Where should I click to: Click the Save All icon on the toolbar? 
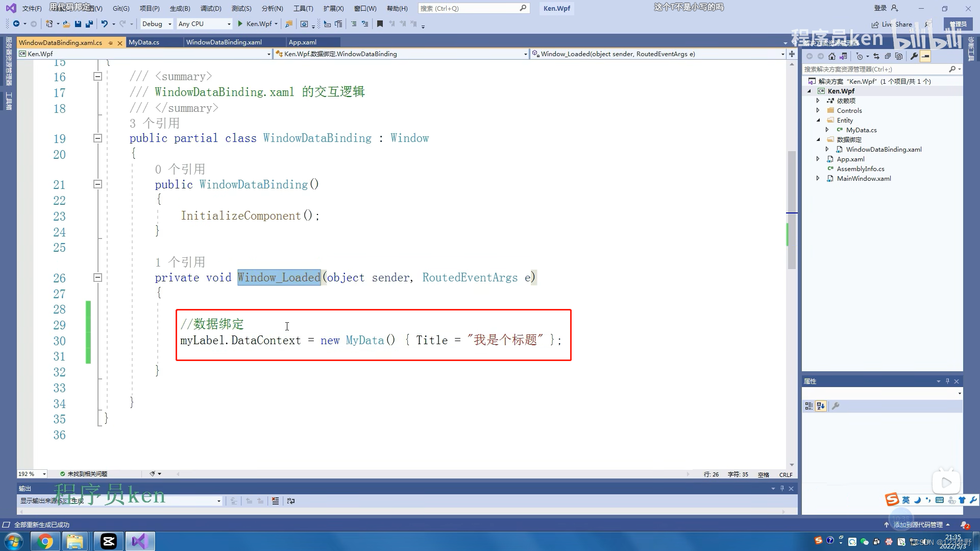(x=90, y=23)
